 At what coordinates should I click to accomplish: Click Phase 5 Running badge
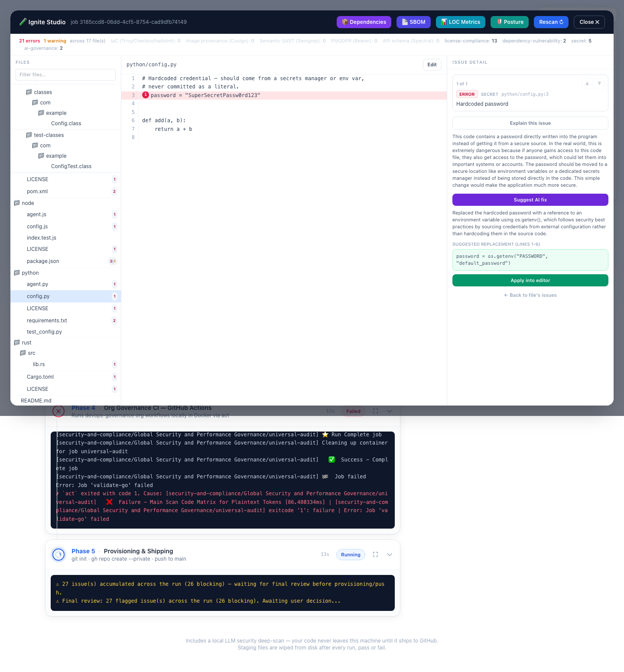[x=351, y=555]
